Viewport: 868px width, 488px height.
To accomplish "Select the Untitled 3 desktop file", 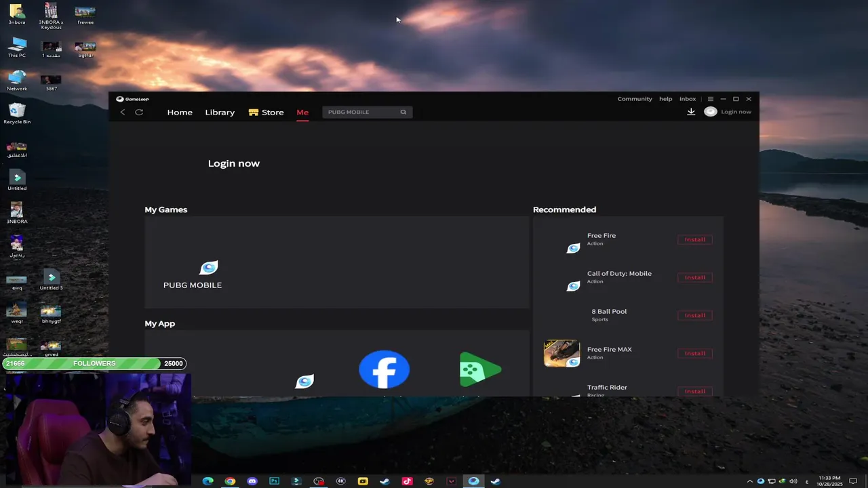I will point(51,280).
